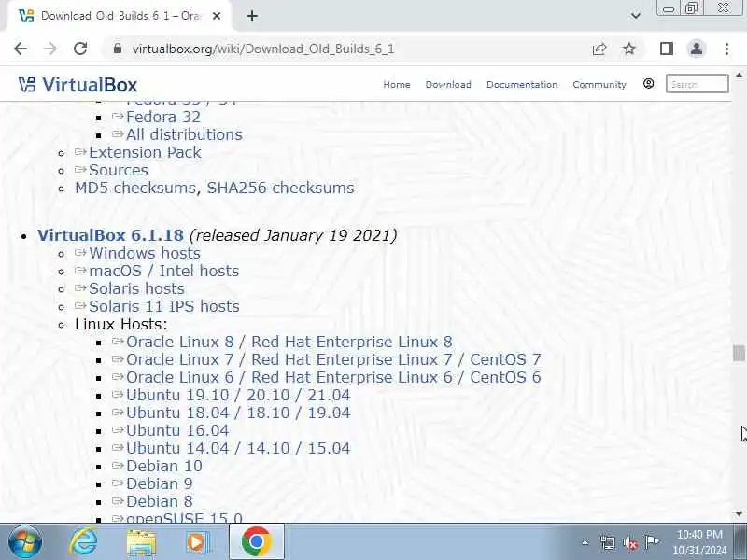Click the browser back arrow
This screenshot has height=560, width=747.
click(21, 49)
